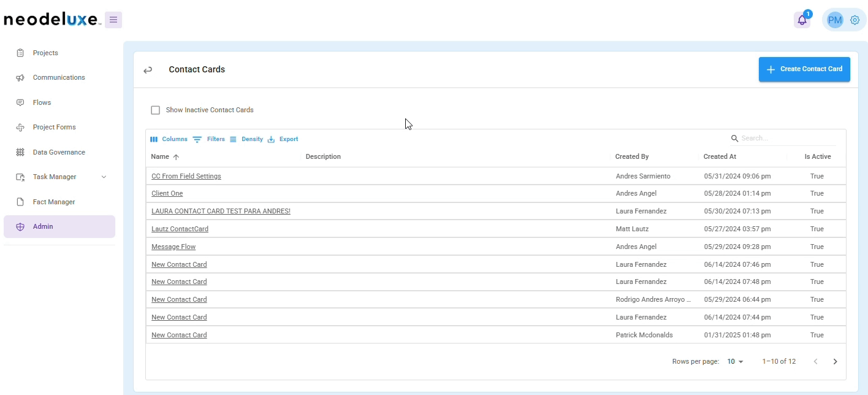
Task: Open the settings gear icon
Action: point(855,20)
